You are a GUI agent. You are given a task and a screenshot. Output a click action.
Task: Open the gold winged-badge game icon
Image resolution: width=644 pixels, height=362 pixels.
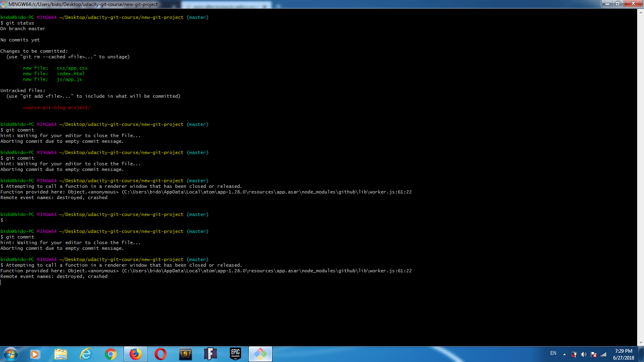pos(186,354)
